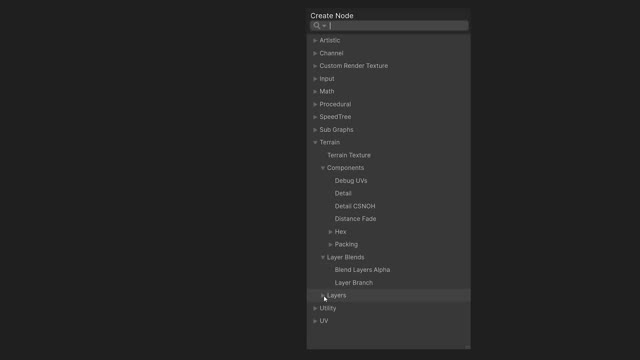Select the Distance Fade node
Screen dimensions: 640x360
pos(355,219)
